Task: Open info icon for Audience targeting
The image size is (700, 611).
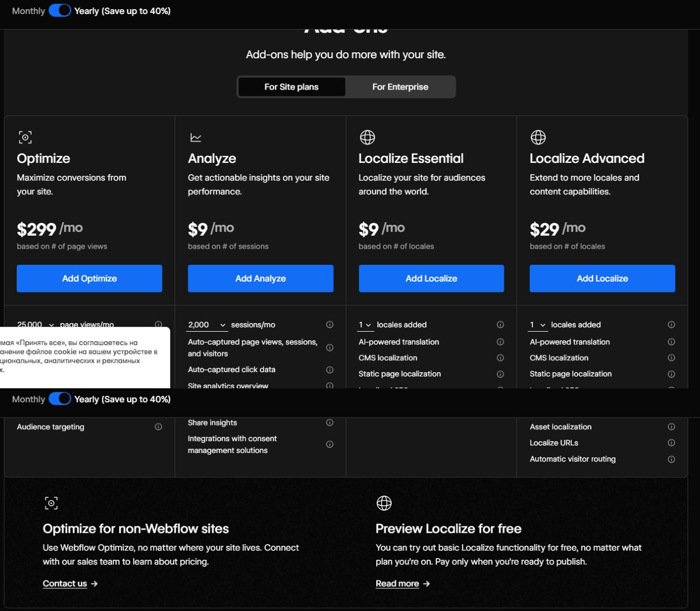Action: point(158,427)
